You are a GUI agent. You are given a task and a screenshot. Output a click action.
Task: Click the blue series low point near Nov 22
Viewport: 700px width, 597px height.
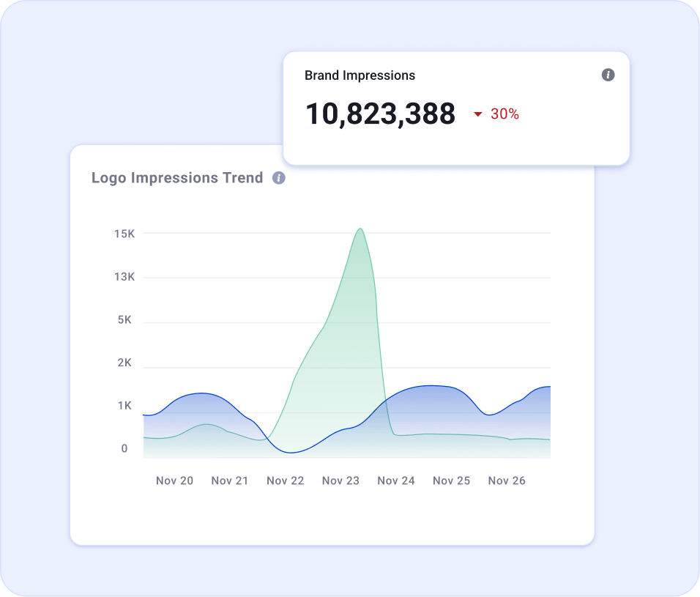291,452
